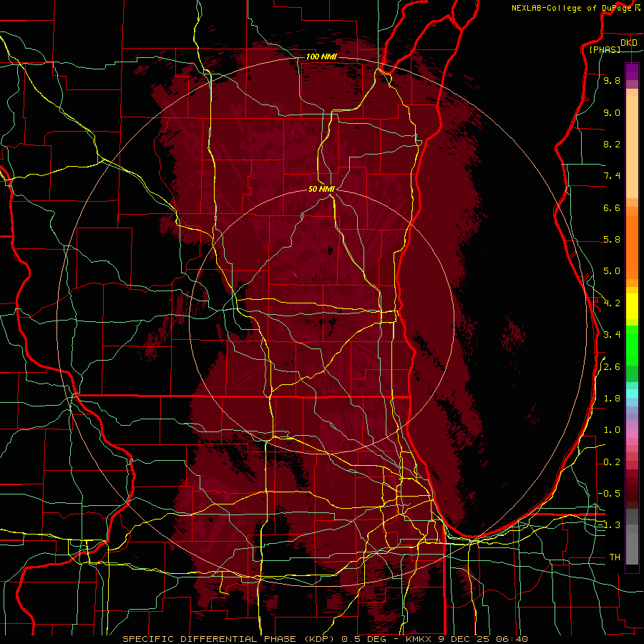Click the peach segment of the color bar

click(632, 147)
